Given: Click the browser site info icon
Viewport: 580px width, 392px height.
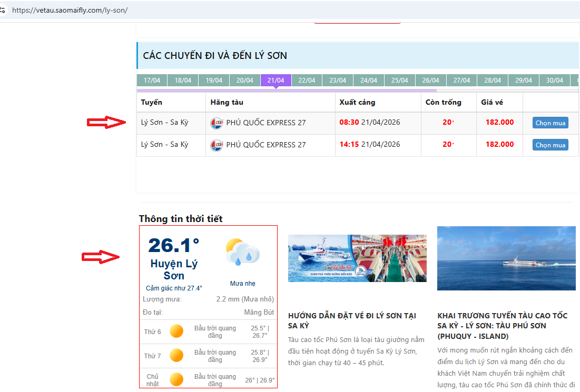Looking at the screenshot, I should point(2,10).
